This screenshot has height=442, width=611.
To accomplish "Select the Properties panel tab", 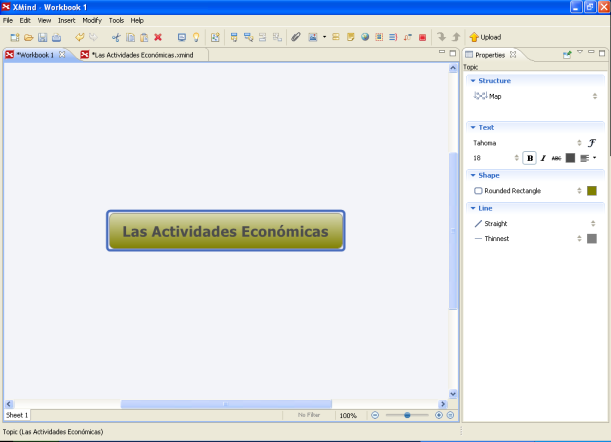I will (490, 55).
